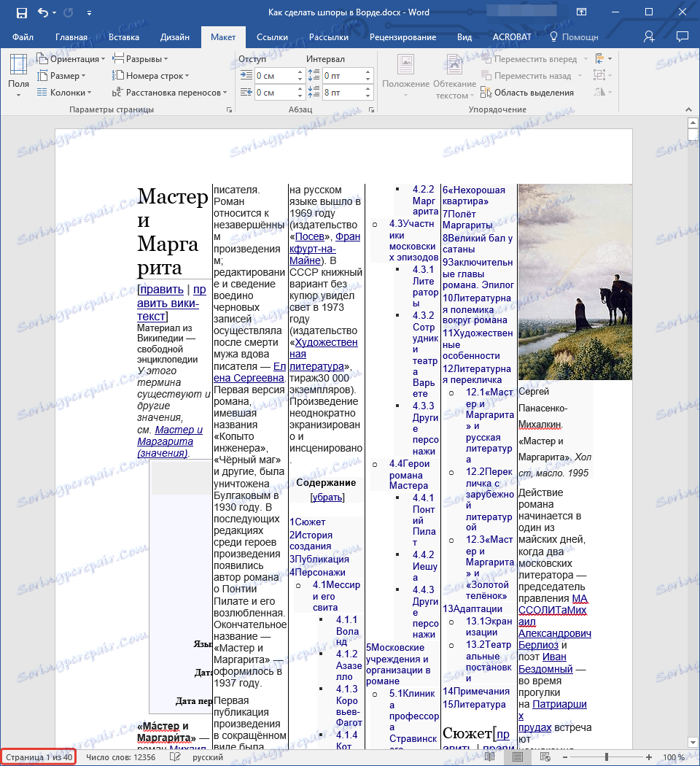
Task: Click the zoom in plus button
Action: point(649,757)
